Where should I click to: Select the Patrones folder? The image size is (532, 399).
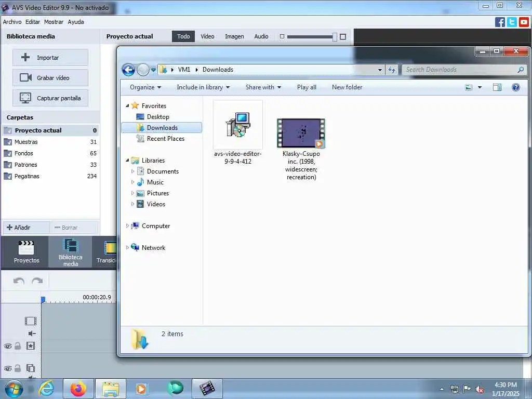click(50, 165)
